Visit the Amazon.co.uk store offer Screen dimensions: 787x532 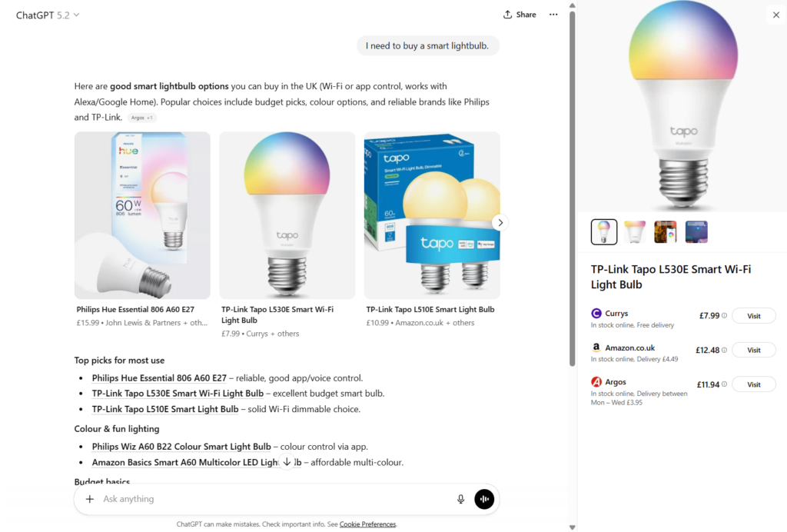tap(753, 350)
